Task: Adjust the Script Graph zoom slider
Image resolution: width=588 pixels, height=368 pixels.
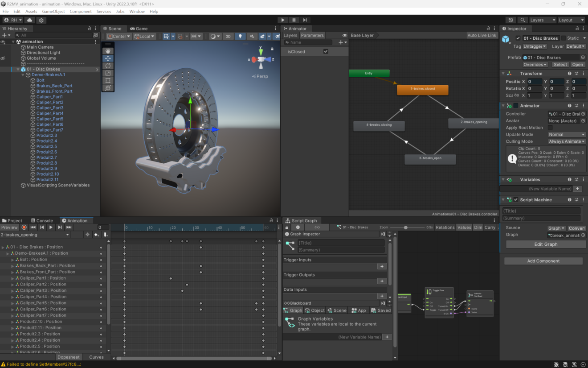Action: [x=406, y=227]
